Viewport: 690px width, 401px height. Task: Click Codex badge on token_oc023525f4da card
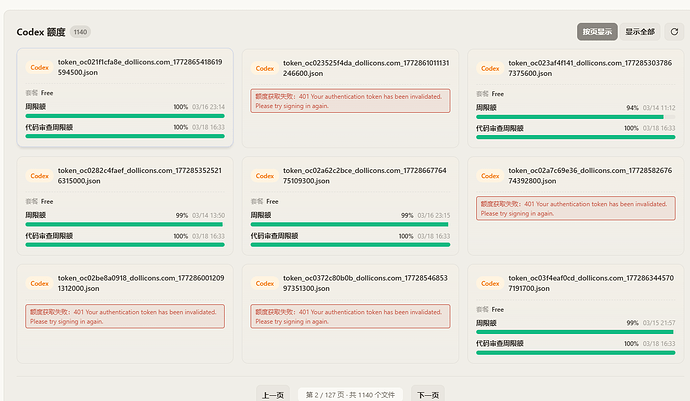pyautogui.click(x=265, y=68)
